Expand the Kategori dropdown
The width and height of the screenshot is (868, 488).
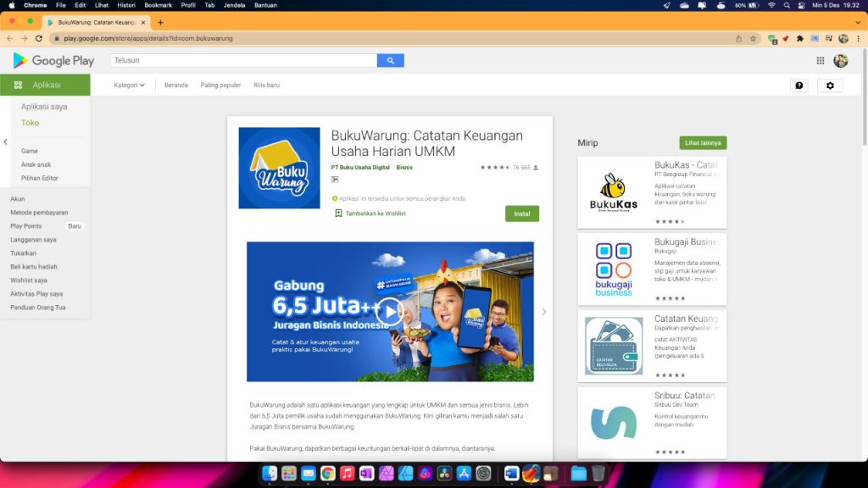coord(129,86)
